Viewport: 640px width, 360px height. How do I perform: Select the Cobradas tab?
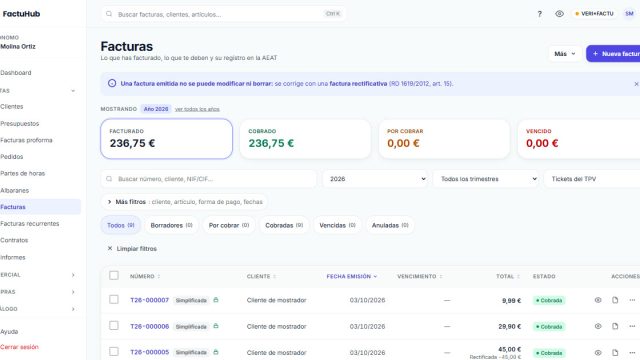[x=284, y=225]
